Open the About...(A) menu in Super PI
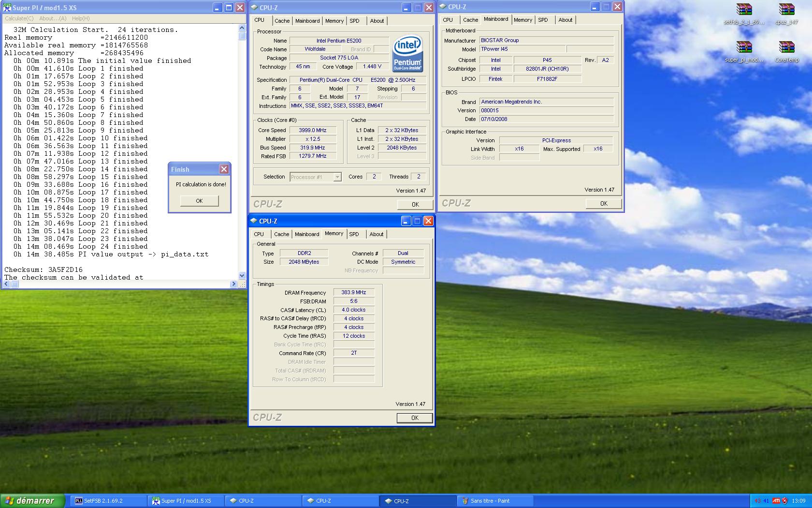 (53, 18)
